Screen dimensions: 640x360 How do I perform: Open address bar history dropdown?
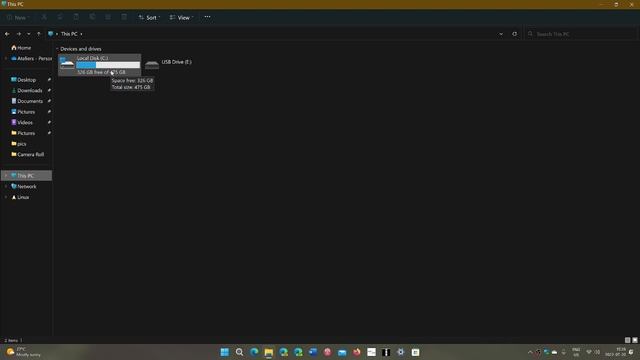coord(501,34)
